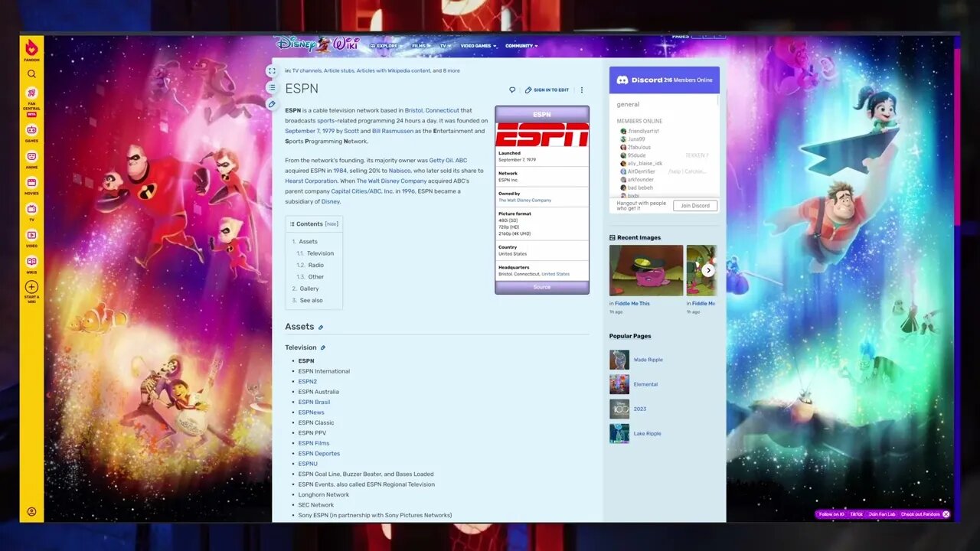The image size is (980, 551).
Task: Open the article comments speech bubble icon
Action: click(x=512, y=90)
